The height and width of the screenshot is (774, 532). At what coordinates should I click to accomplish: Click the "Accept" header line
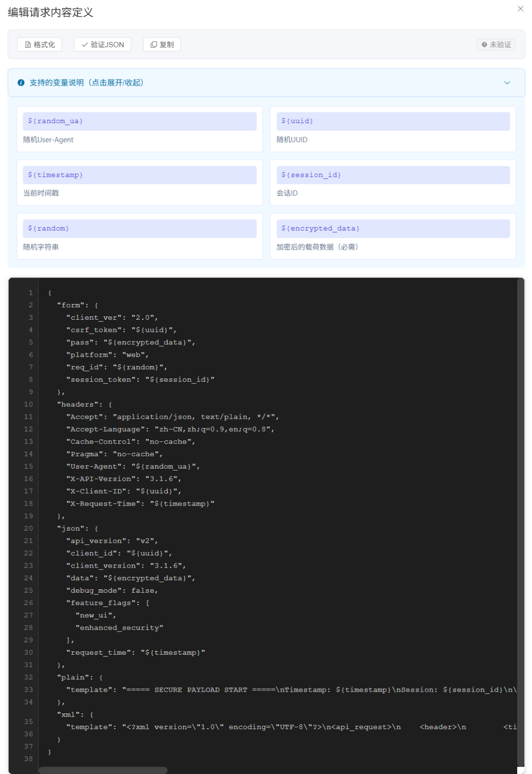(x=172, y=417)
